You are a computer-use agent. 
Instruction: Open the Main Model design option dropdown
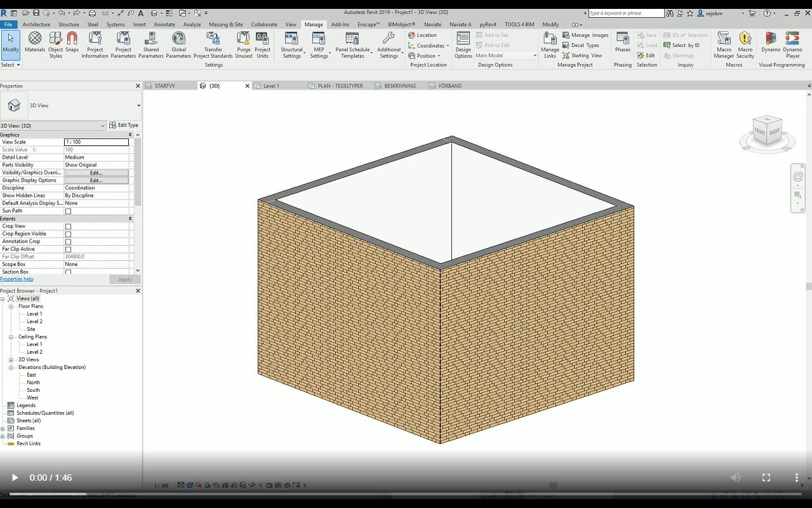point(505,55)
